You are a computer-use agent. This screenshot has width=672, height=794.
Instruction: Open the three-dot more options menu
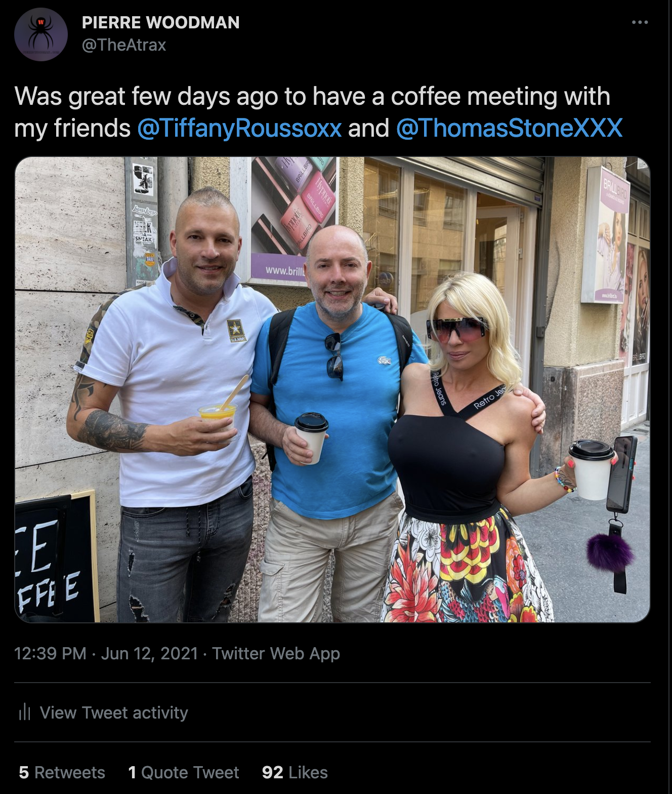click(640, 22)
